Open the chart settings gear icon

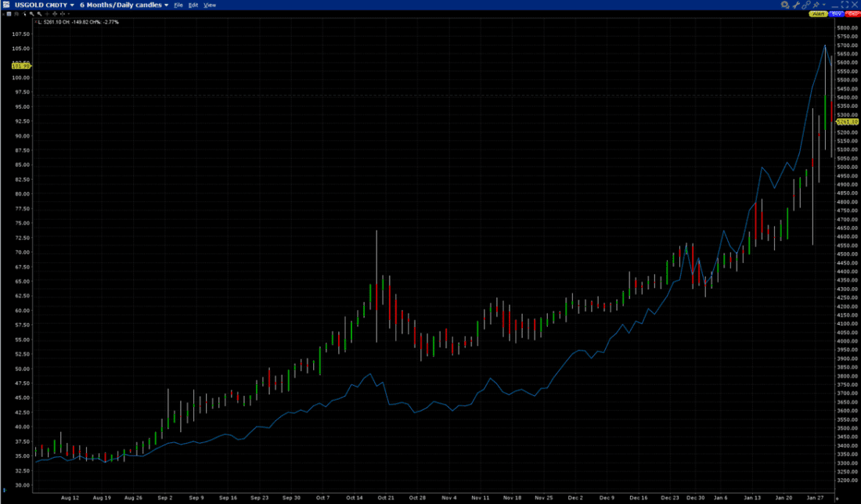(785, 5)
